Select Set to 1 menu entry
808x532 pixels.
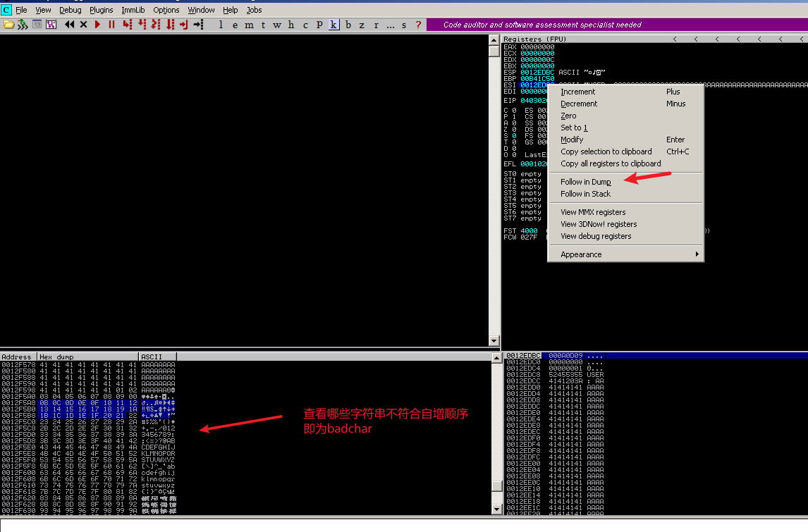point(625,128)
